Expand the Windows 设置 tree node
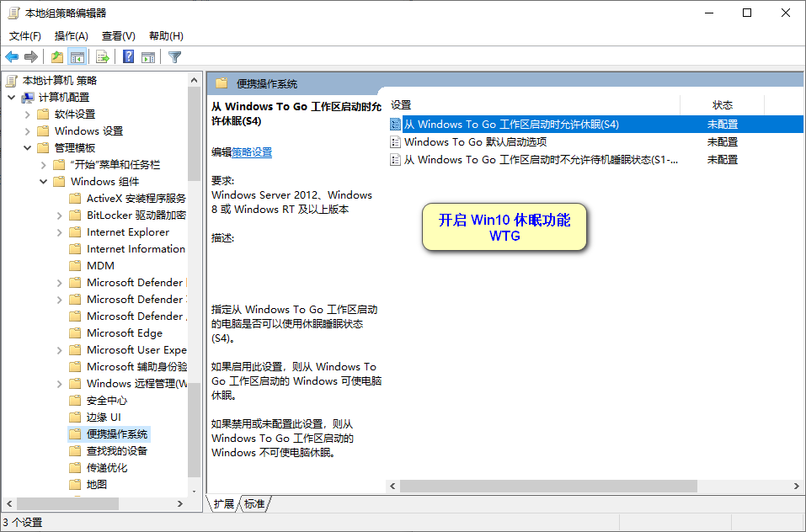 [x=27, y=131]
